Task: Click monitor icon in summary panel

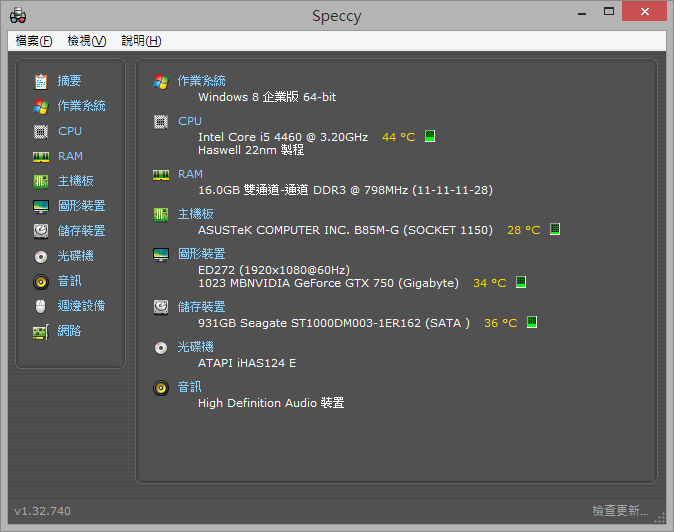Action: [161, 254]
